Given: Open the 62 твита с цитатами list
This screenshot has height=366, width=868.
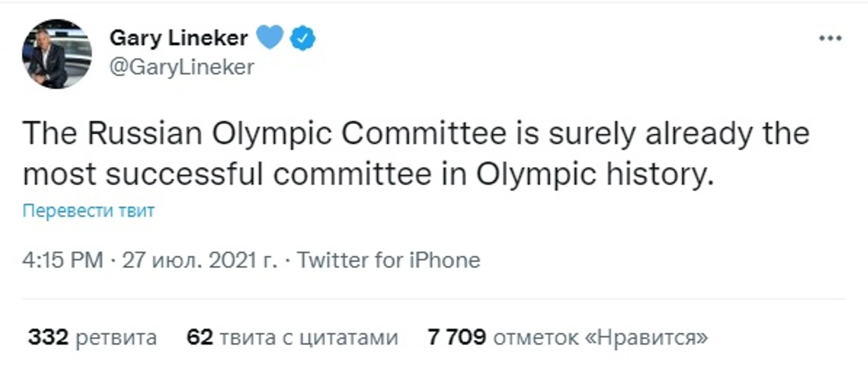Looking at the screenshot, I should pos(292,337).
